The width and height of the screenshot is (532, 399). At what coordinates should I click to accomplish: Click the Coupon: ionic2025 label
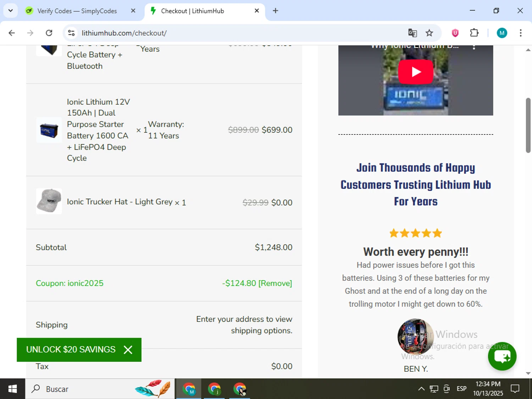[x=70, y=283]
